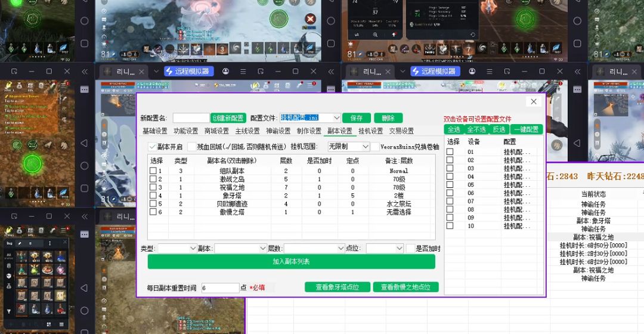The width and height of the screenshot is (644, 334).
Task: Check row 1 组队副本 checkbox
Action: (153, 171)
